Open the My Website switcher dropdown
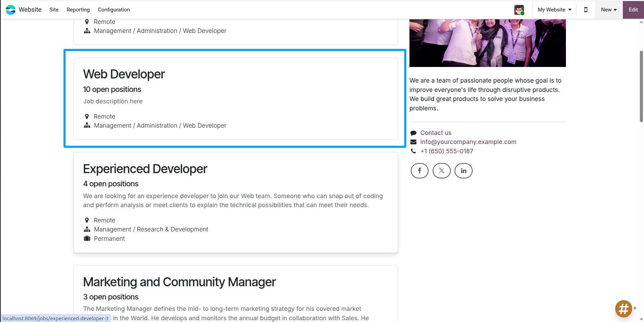The width and height of the screenshot is (644, 322). coord(554,10)
